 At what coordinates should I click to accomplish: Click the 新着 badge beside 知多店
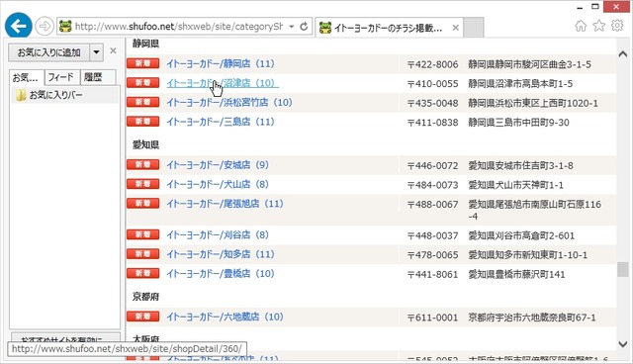[x=142, y=254]
